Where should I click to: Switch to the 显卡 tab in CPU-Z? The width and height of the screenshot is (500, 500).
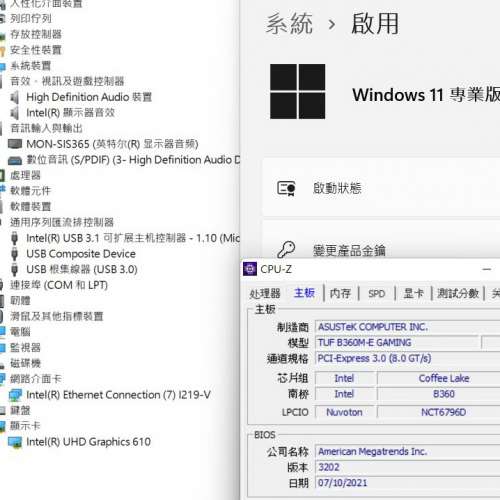413,294
